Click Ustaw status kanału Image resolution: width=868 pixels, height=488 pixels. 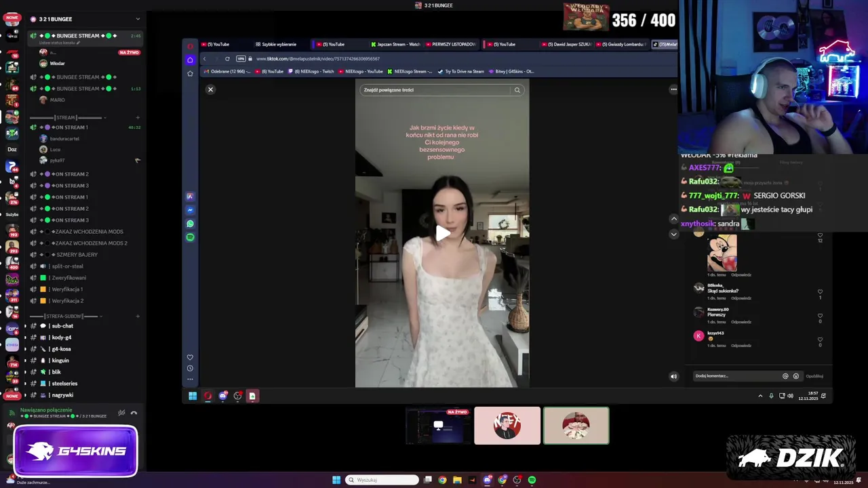coord(60,43)
